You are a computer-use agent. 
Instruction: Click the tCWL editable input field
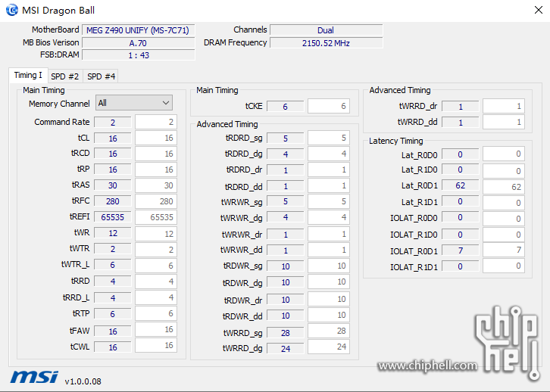click(x=156, y=345)
